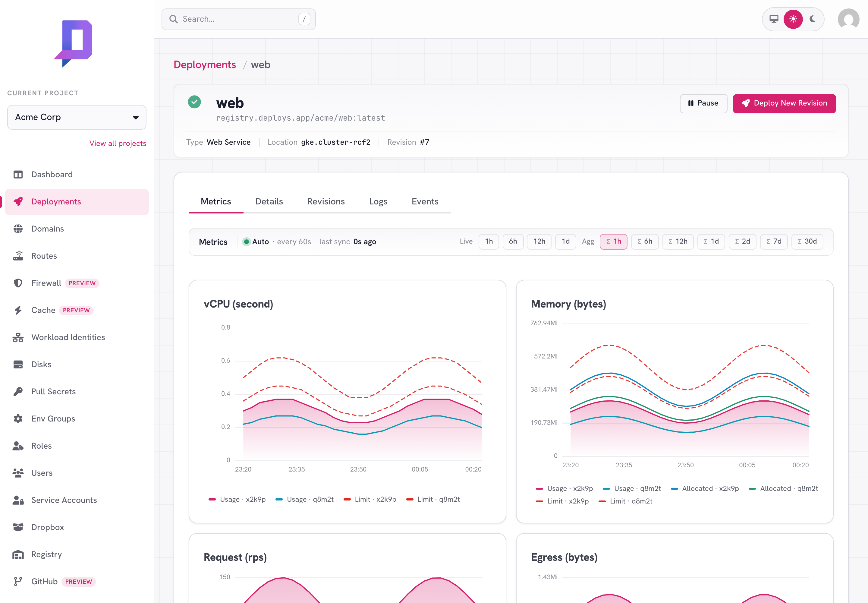
Task: Click the Deployments breadcrumb link
Action: tap(205, 65)
